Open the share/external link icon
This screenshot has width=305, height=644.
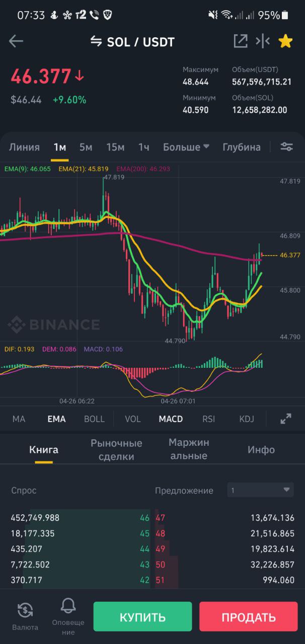click(x=240, y=41)
